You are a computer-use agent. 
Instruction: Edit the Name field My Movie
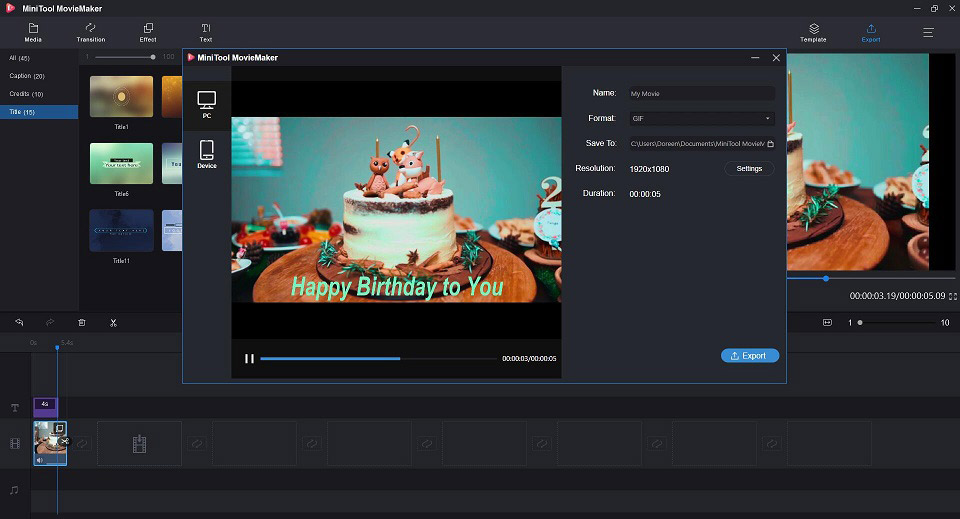click(702, 94)
